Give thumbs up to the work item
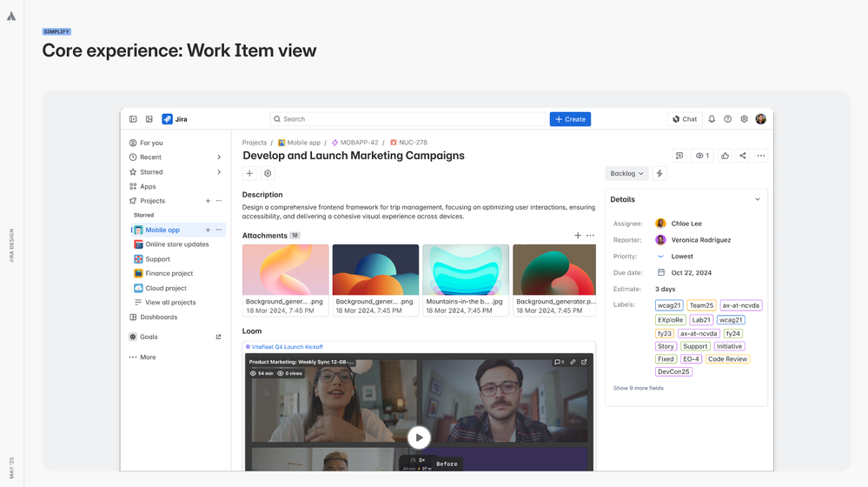The height and width of the screenshot is (487, 868). (x=725, y=156)
